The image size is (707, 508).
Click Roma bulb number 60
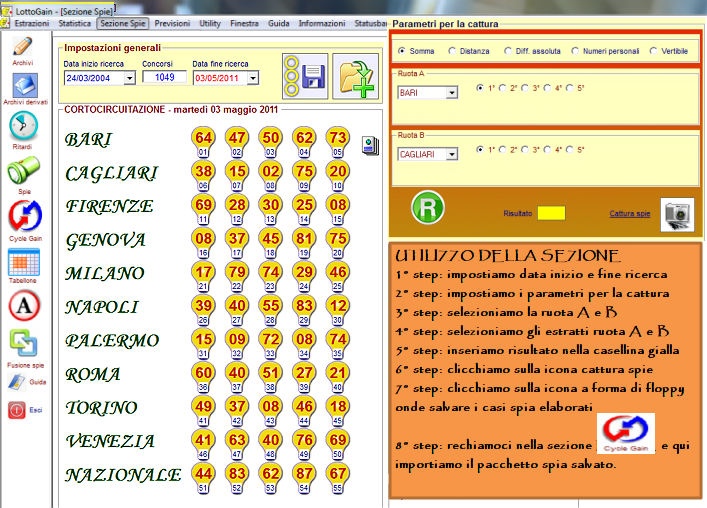point(203,373)
